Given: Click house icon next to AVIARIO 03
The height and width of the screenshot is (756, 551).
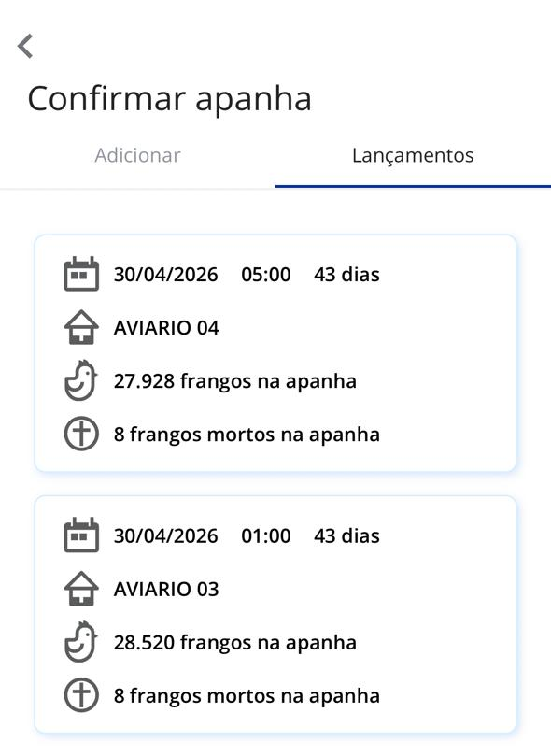Looking at the screenshot, I should 81,588.
